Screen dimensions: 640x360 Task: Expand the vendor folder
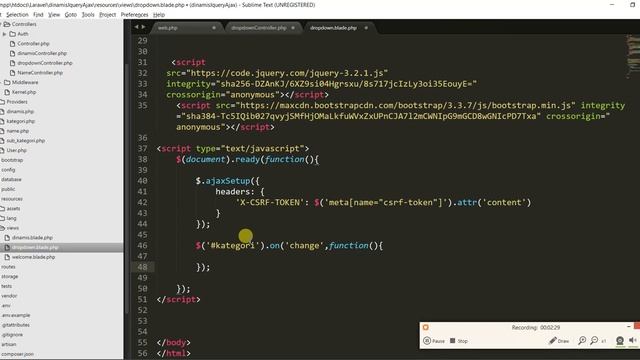(9, 296)
